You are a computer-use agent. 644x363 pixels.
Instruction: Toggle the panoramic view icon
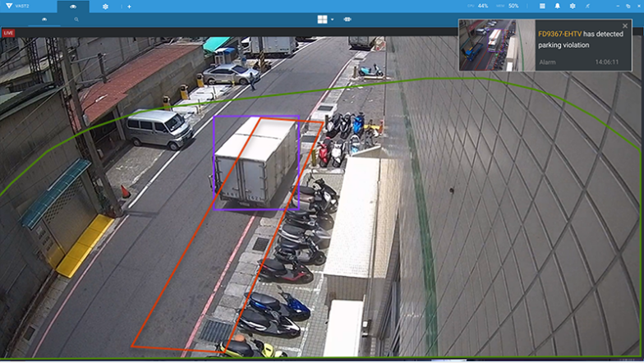tap(347, 19)
